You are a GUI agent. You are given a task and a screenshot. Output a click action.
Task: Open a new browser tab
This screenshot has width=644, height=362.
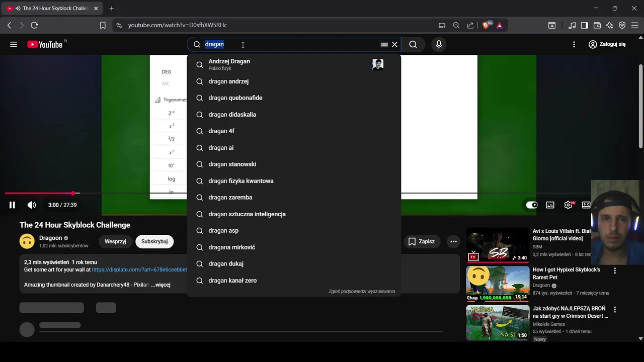pos(112,9)
